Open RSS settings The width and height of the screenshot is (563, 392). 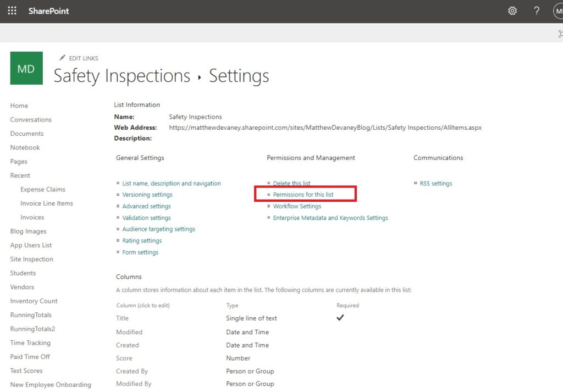436,184
